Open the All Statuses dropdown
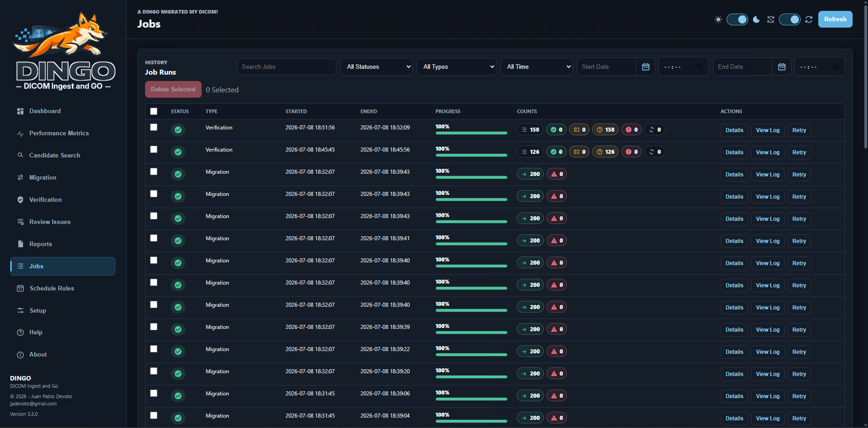 (377, 67)
